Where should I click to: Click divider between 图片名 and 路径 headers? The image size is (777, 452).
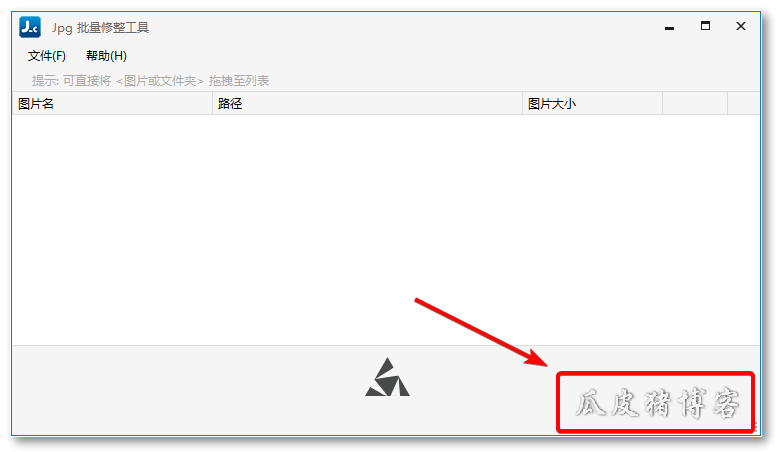click(x=213, y=104)
